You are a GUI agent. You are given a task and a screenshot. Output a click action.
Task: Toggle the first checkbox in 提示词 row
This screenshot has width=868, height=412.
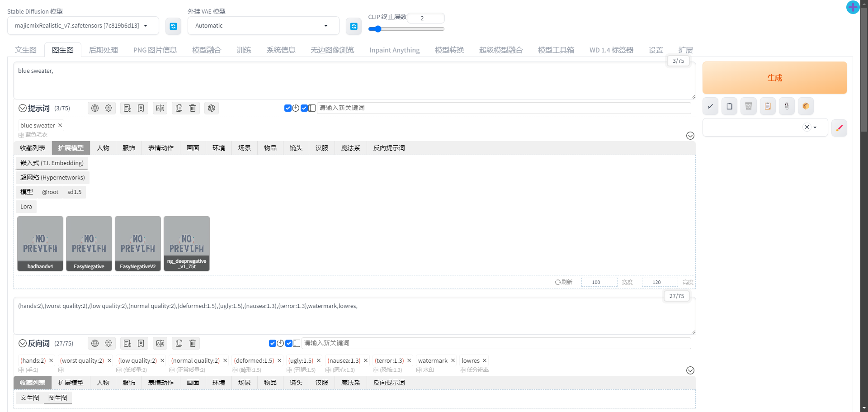point(288,108)
